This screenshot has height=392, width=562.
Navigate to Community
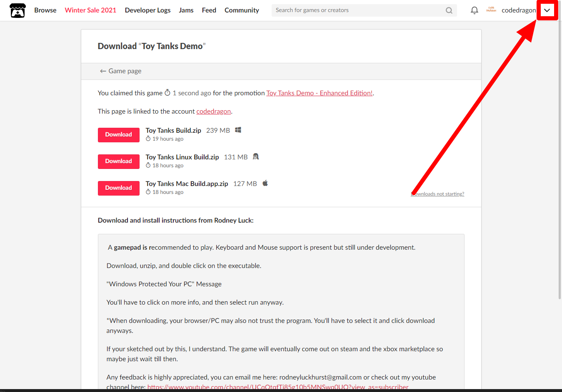point(242,10)
